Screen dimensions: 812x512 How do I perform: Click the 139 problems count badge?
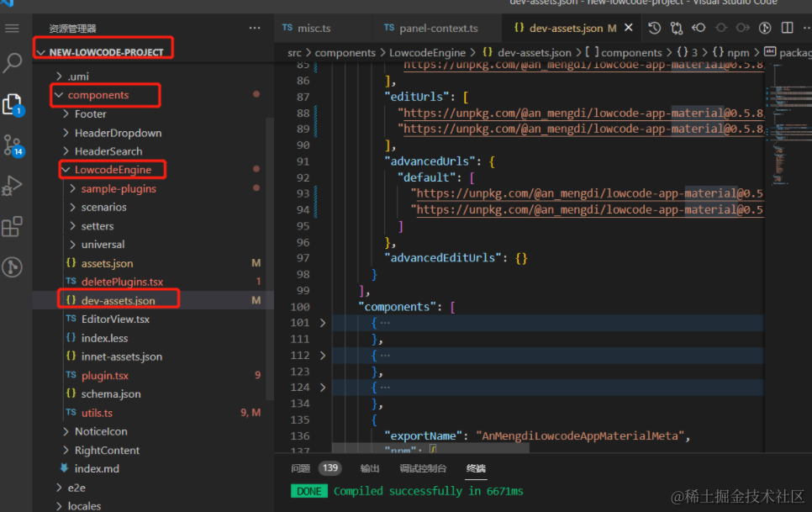click(x=330, y=468)
